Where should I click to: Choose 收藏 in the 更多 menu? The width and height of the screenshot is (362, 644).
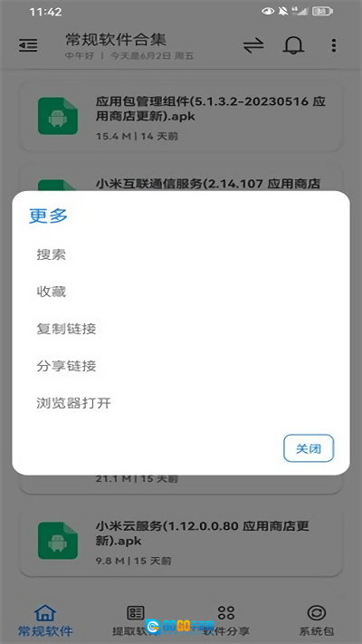[x=52, y=292]
